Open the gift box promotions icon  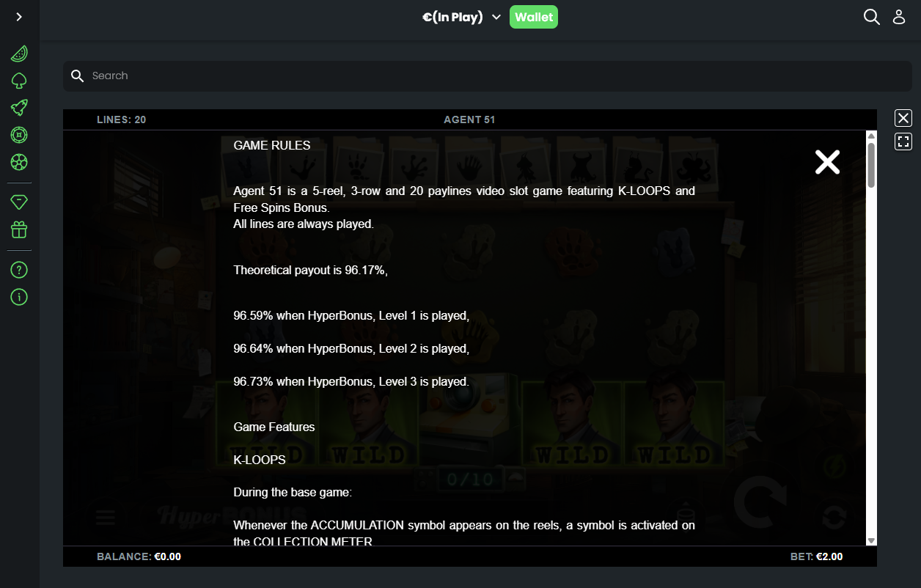(19, 229)
